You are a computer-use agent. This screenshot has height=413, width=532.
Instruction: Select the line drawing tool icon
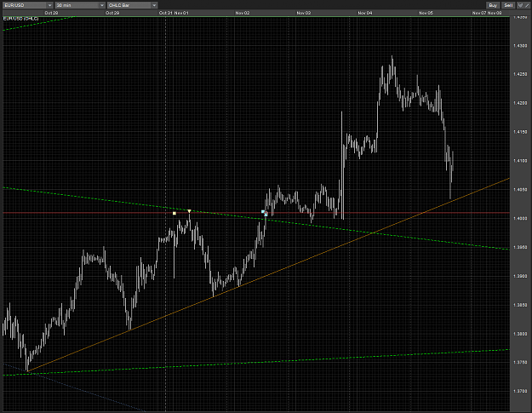[x=527, y=5]
